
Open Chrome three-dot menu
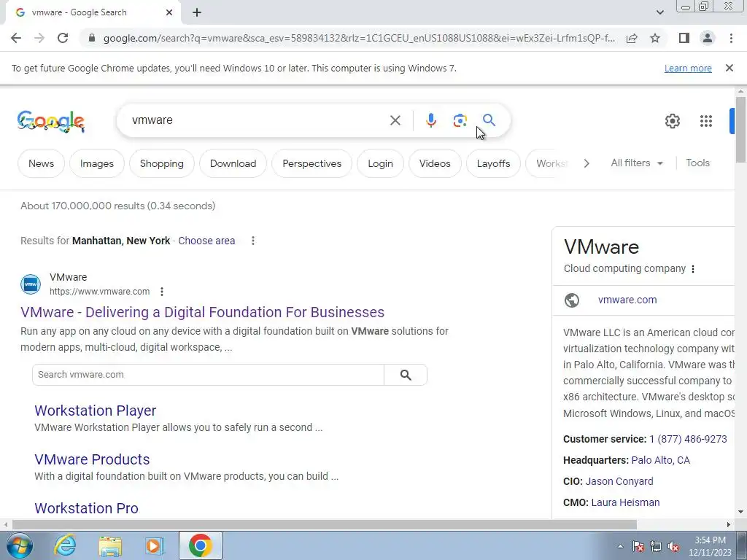click(x=731, y=38)
